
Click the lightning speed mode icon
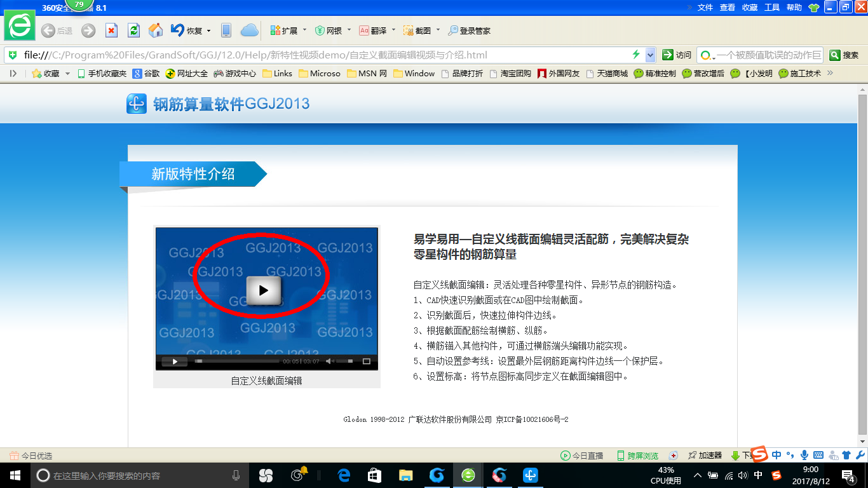(636, 55)
